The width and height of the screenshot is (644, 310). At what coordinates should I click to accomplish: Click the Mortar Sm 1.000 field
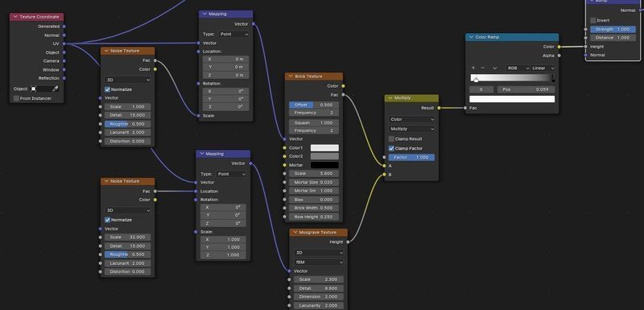click(314, 191)
